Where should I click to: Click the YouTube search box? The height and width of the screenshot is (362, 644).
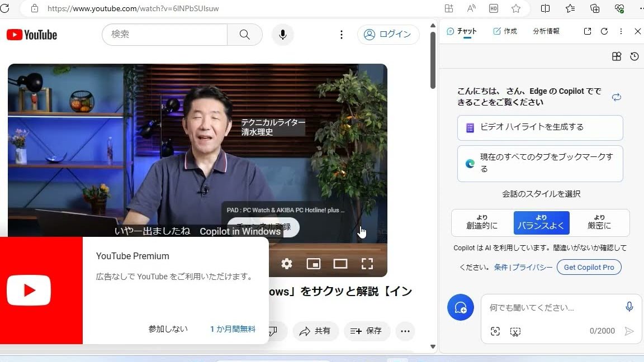[164, 35]
